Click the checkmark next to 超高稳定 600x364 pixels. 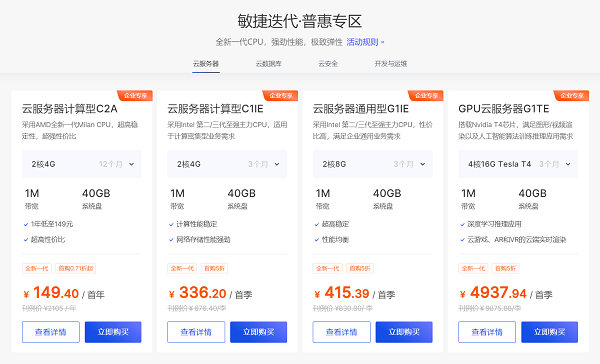(317, 224)
